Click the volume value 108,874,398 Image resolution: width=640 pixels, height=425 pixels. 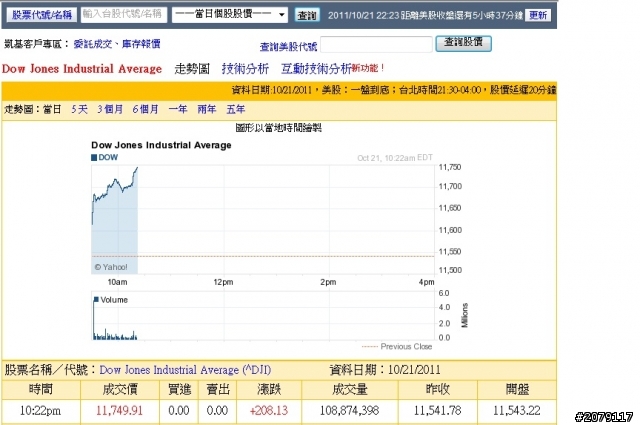click(x=349, y=410)
